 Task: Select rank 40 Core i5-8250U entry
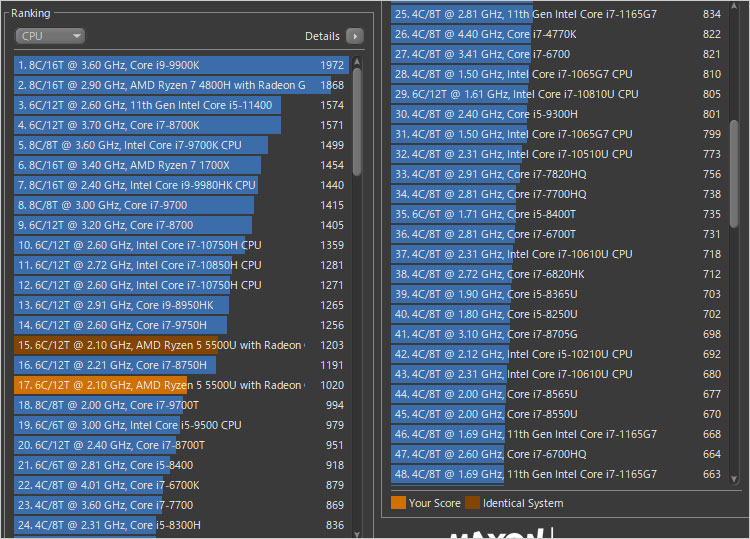(x=558, y=314)
